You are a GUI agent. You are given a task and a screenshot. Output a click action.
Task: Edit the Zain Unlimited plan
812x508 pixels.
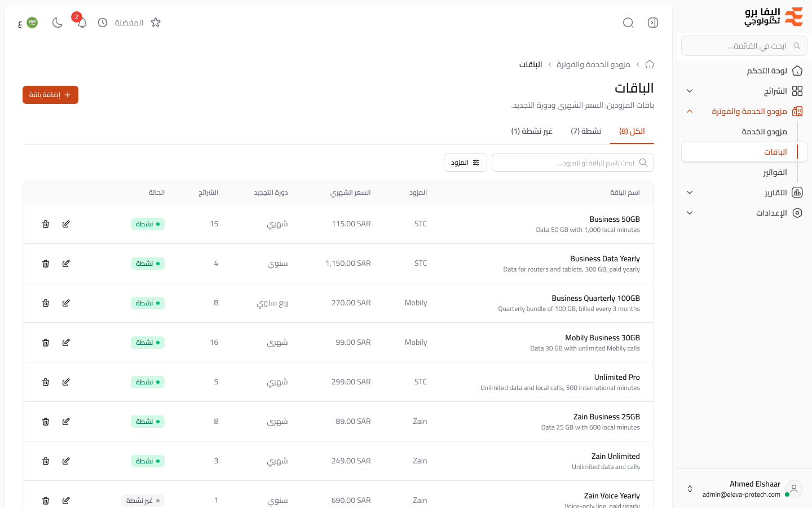(x=66, y=461)
